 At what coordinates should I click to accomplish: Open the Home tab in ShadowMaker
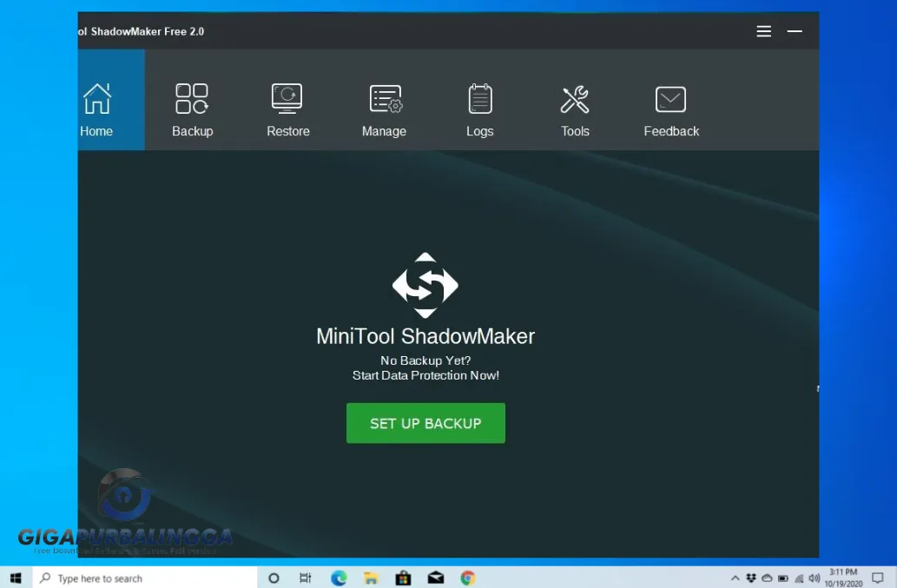(x=111, y=100)
